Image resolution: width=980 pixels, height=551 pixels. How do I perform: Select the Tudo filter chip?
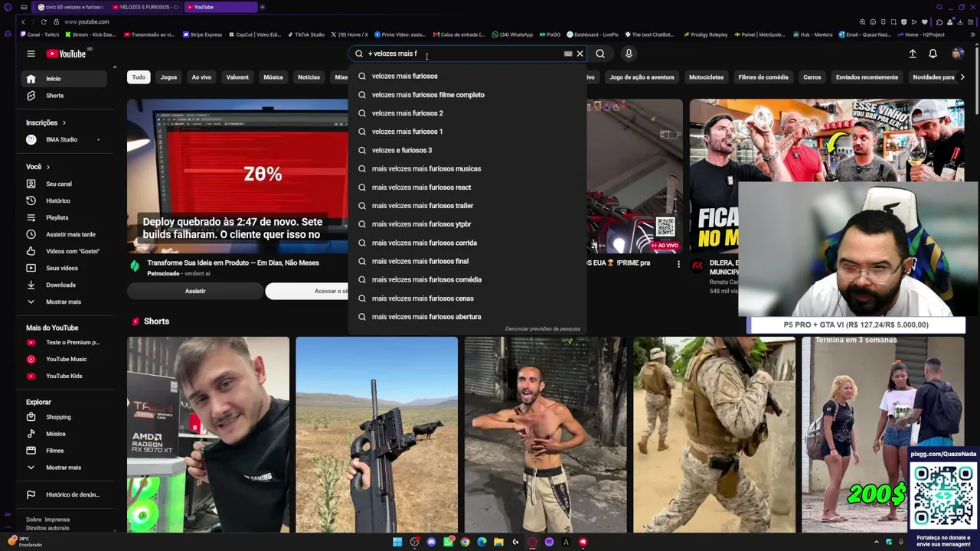coord(139,77)
